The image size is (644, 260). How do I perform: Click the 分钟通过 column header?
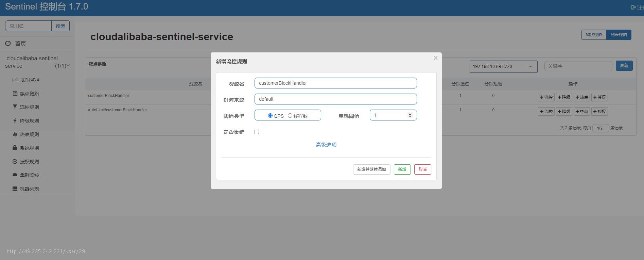coord(460,84)
